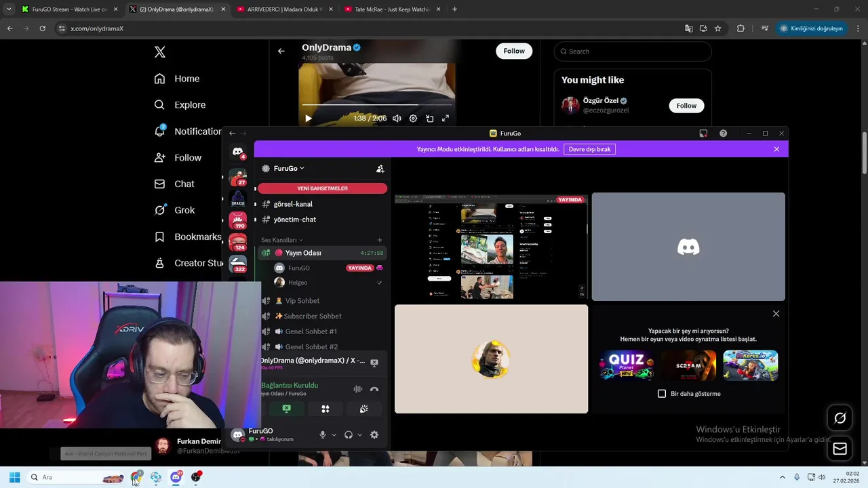
Task: Click the Windows taskbar search box
Action: pyautogui.click(x=77, y=477)
